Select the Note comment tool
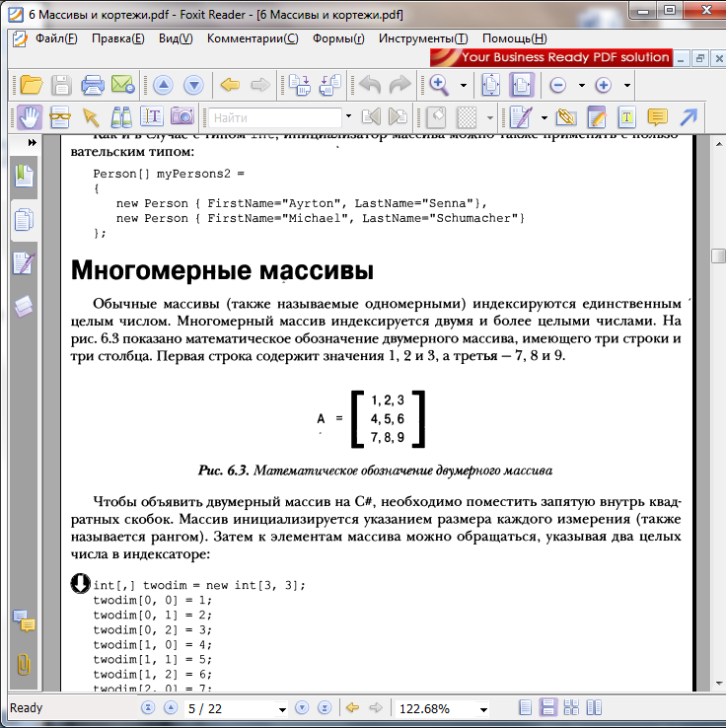Viewport: 726px width, 728px height. (x=657, y=117)
